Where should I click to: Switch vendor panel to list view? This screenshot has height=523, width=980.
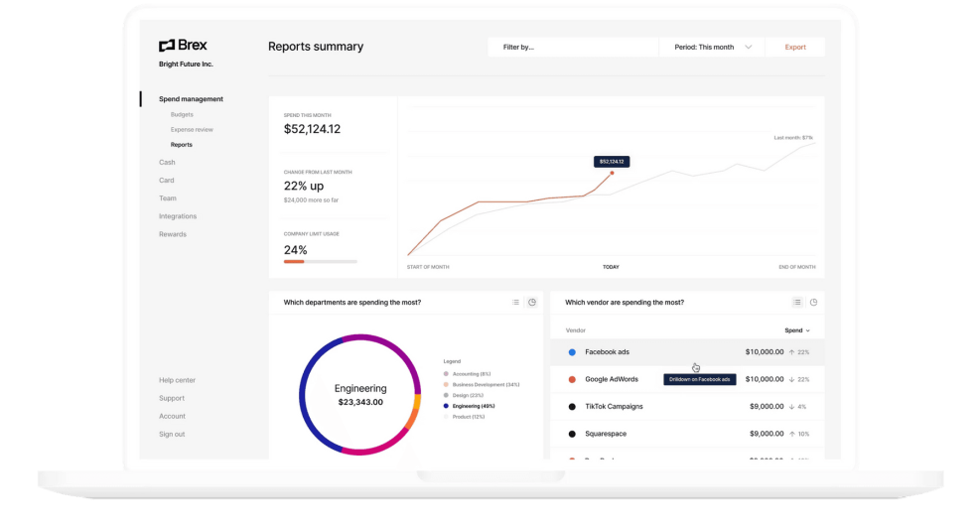[797, 303]
